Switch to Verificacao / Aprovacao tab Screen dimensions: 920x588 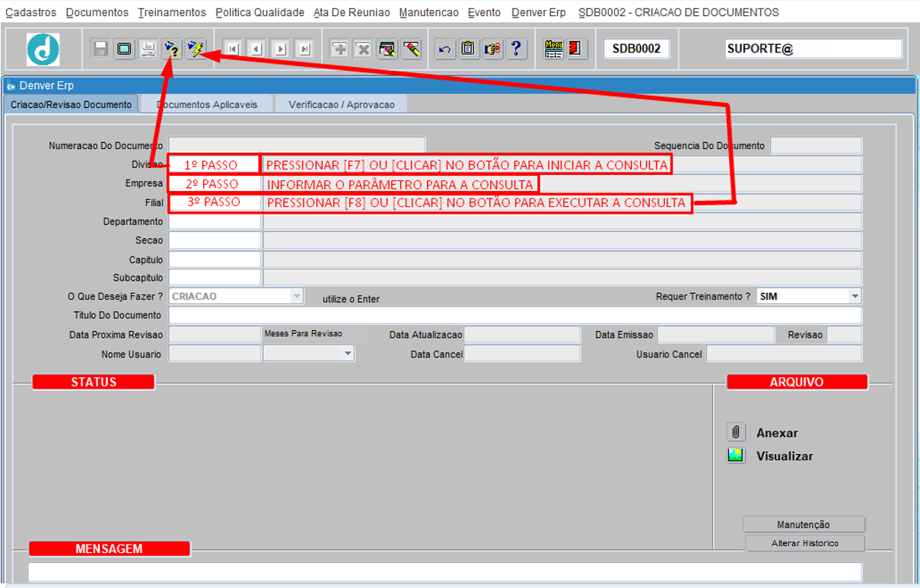click(x=342, y=105)
